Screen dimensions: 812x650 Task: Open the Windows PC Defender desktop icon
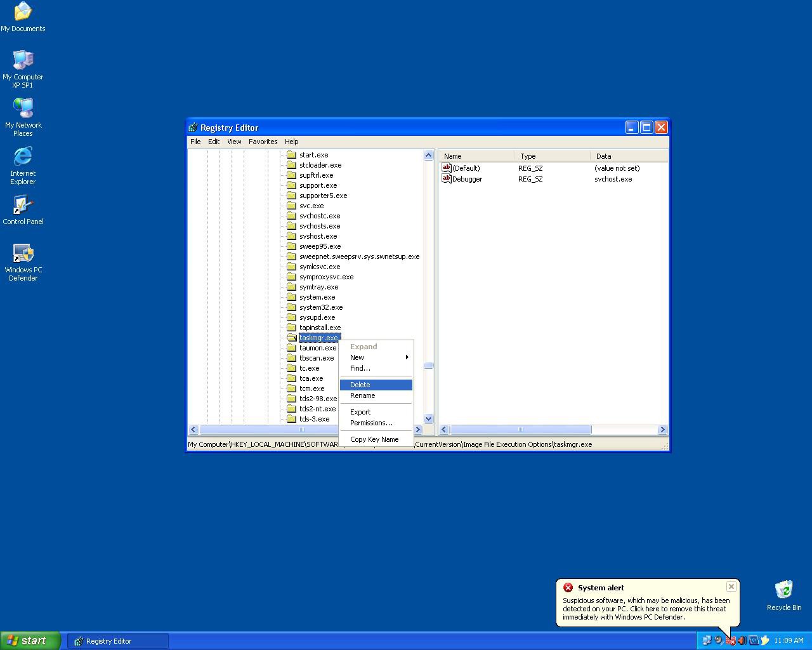[23, 254]
